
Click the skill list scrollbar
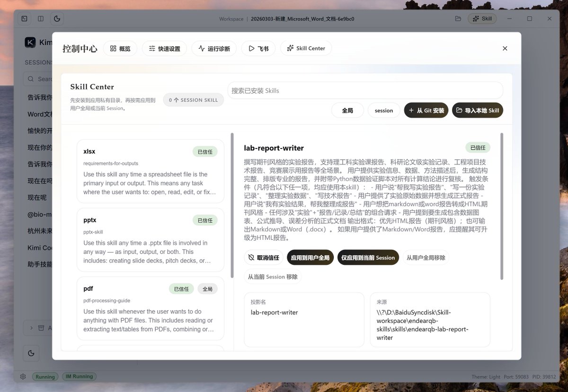click(x=232, y=206)
